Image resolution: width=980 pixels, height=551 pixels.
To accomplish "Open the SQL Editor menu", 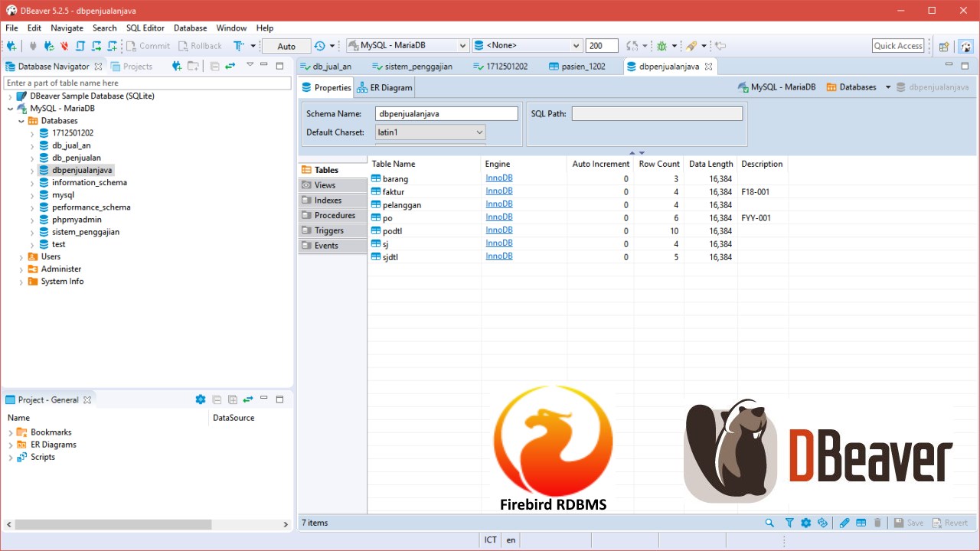I will (145, 28).
